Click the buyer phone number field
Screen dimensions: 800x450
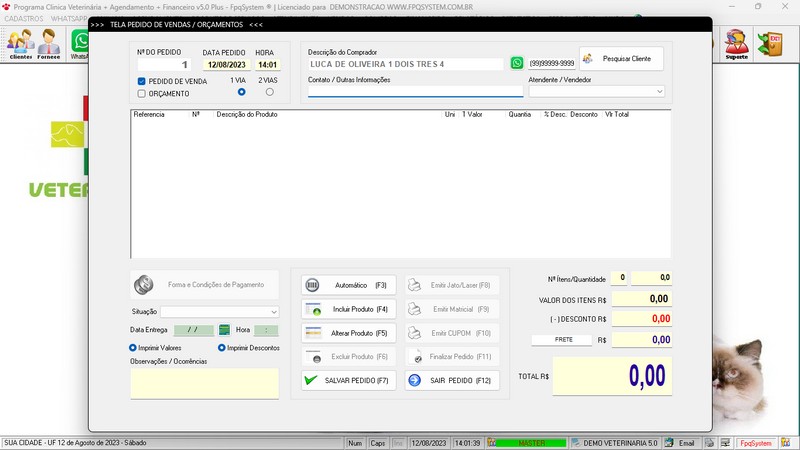tap(552, 63)
